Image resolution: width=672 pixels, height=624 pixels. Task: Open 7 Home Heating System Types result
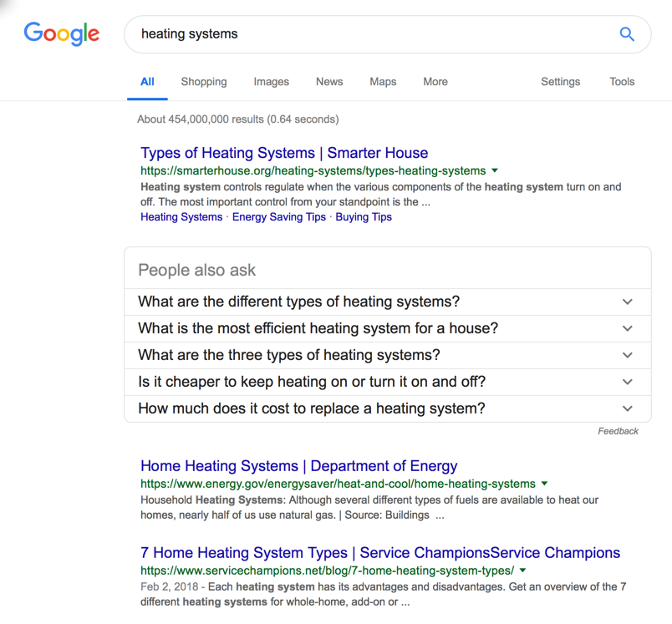click(380, 553)
